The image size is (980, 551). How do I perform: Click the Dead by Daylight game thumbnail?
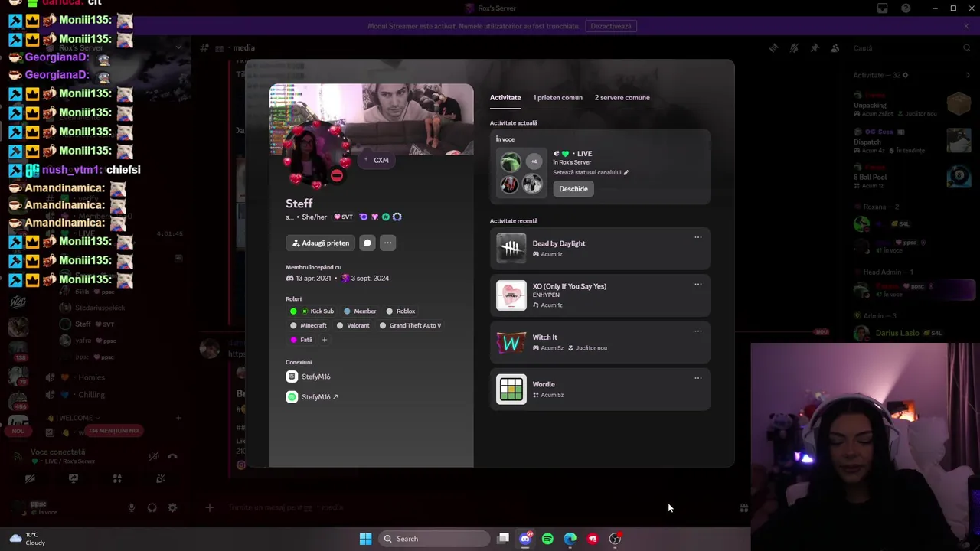511,249
